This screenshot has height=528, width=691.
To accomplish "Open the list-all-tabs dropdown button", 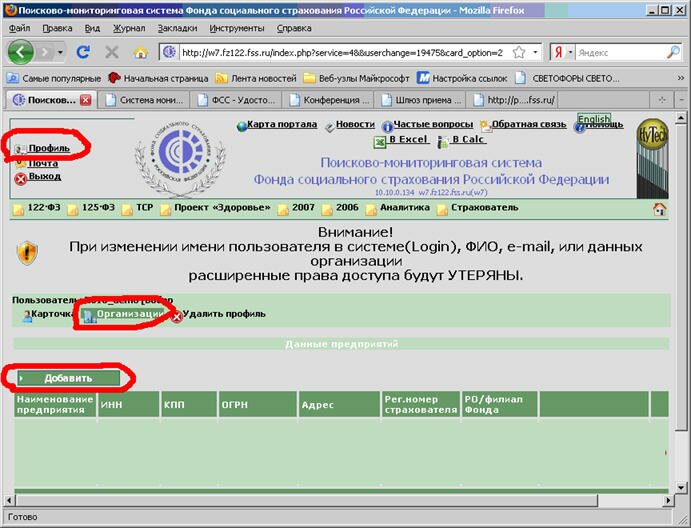I will [x=682, y=100].
